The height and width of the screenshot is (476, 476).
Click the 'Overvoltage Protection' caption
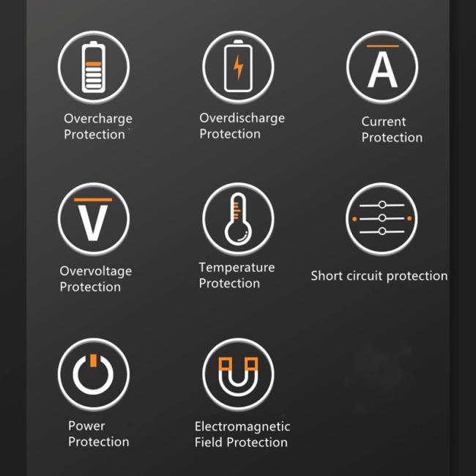(x=96, y=279)
